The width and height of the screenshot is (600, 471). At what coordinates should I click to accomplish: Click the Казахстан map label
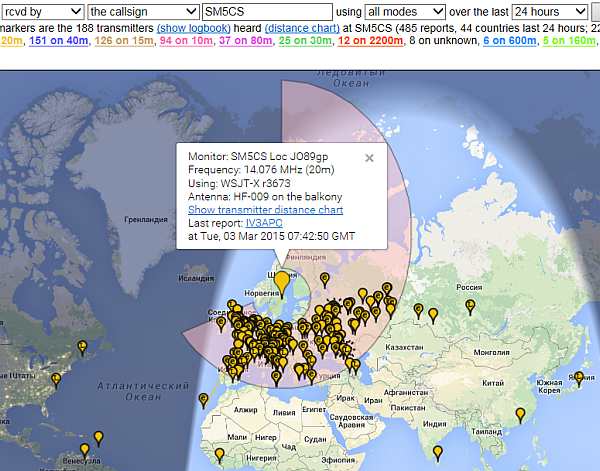click(x=404, y=347)
